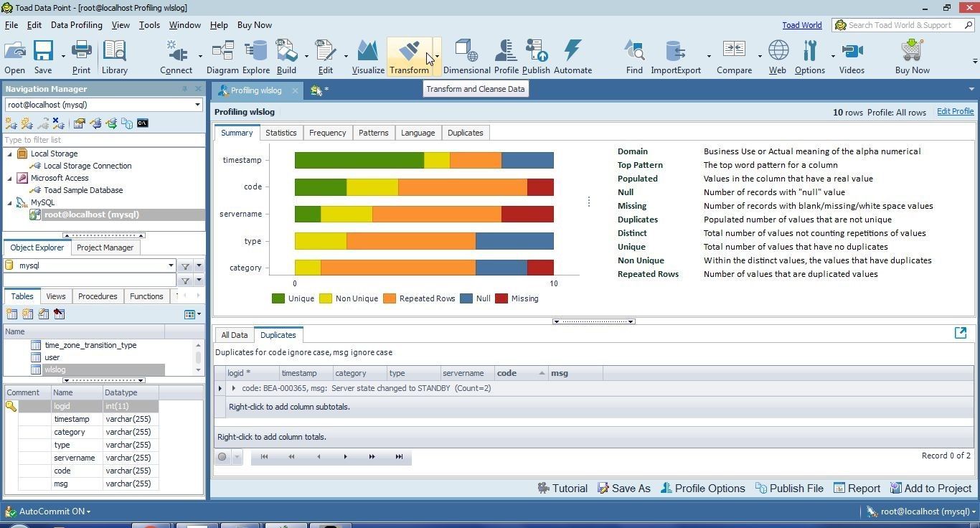Show the Views object tab

55,296
